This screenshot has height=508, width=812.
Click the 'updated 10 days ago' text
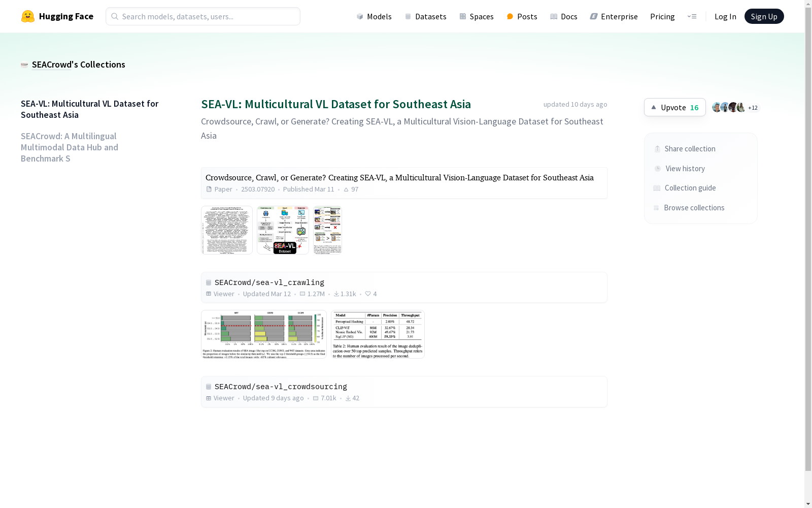576,104
